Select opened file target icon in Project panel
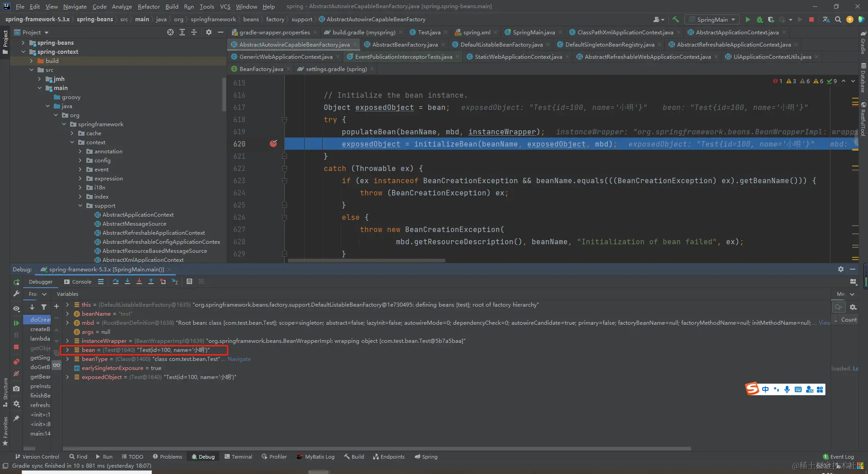Screen dimensions: 868x474 tap(170, 32)
